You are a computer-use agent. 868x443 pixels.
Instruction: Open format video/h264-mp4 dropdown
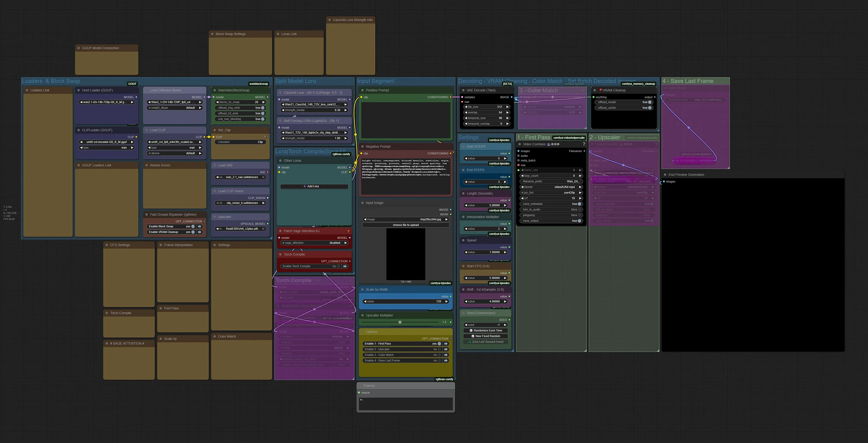pyautogui.click(x=551, y=187)
